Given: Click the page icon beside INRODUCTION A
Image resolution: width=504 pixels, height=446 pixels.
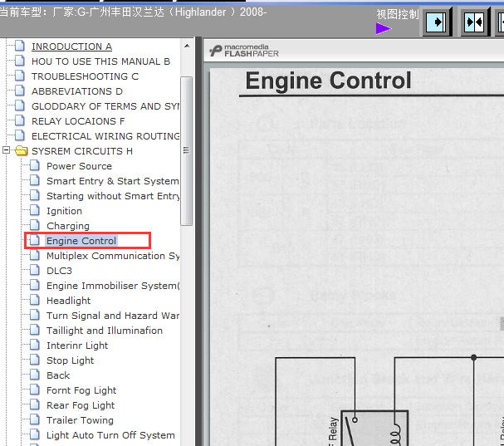Looking at the screenshot, I should coord(20,46).
